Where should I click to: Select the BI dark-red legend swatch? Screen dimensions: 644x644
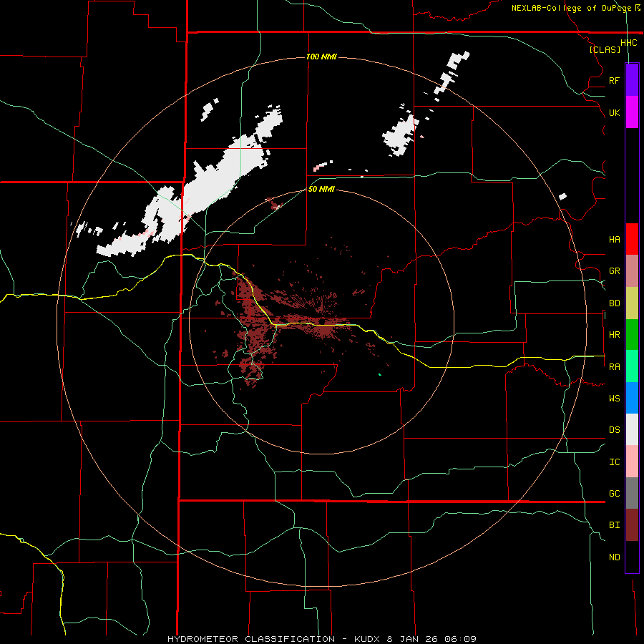tap(632, 525)
